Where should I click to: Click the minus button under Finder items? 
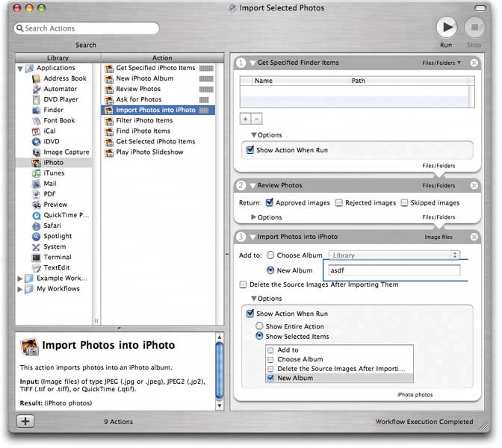click(256, 119)
